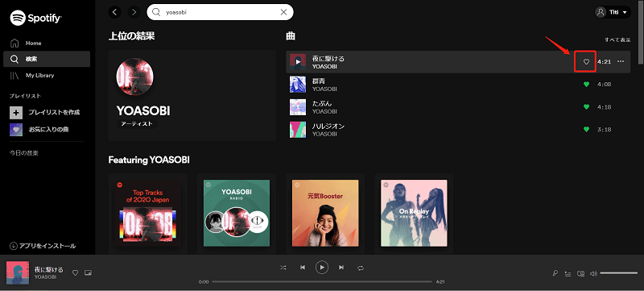Click YOASOBI artist under 群青 title

point(324,89)
